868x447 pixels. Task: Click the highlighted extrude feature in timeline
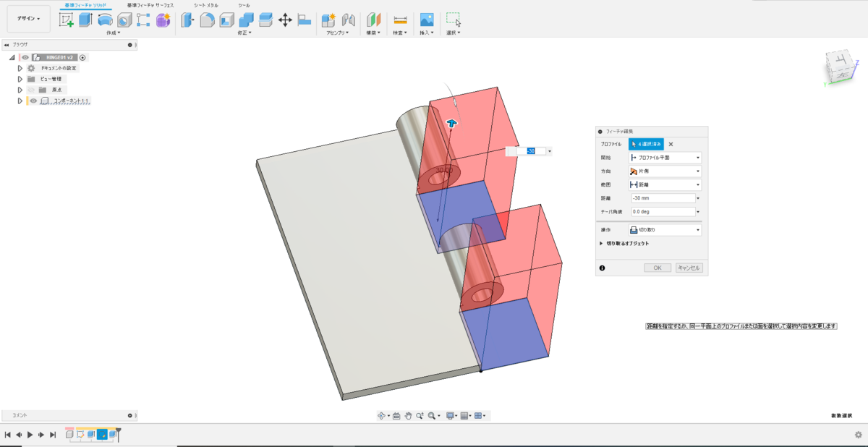point(102,435)
